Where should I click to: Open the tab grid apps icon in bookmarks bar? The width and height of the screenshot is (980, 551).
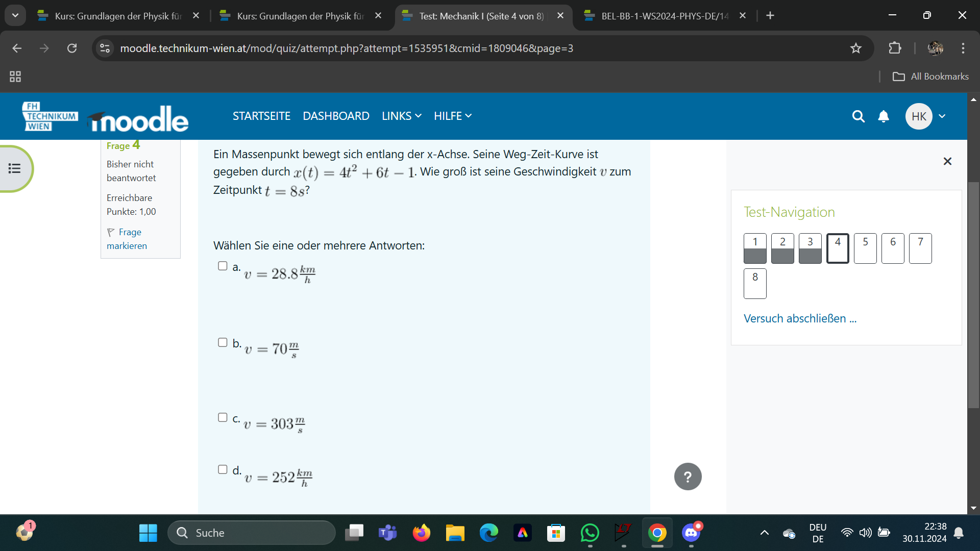[x=15, y=77]
